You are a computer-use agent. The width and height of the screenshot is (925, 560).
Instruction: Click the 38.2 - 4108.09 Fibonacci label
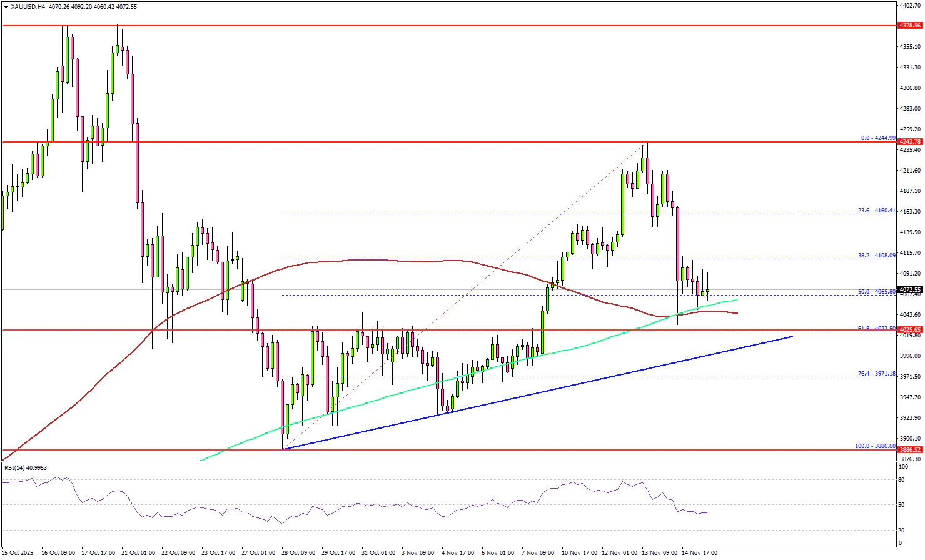click(877, 256)
